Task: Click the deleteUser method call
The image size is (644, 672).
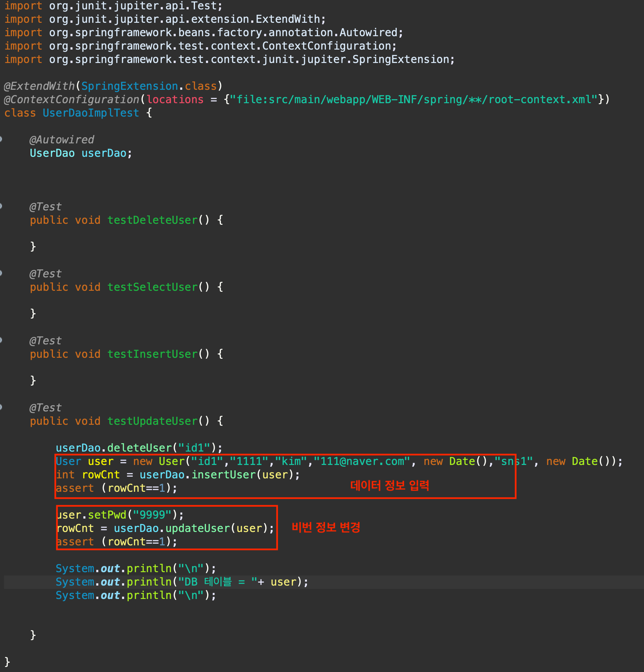Action: pos(140,448)
